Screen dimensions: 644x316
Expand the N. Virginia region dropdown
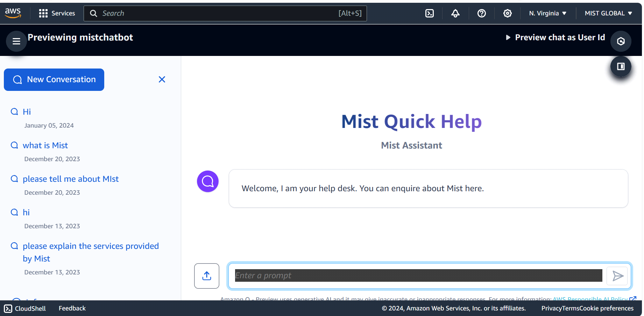547,13
